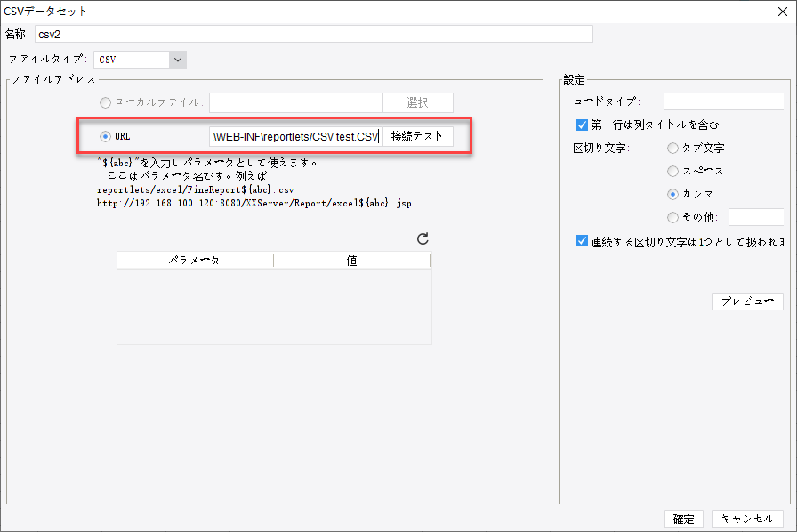Select the URL radio button

point(105,136)
